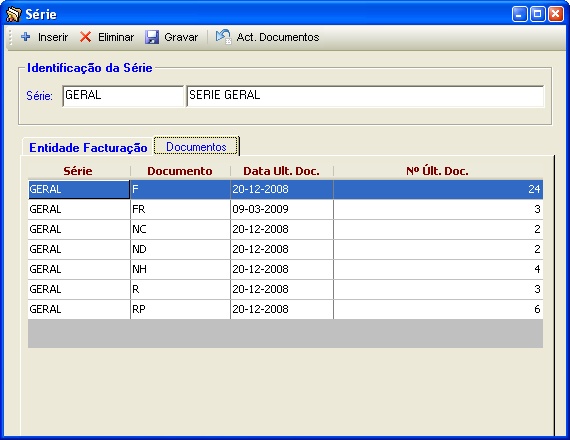Select the RP document cell
This screenshot has width=570, height=440.
tap(180, 309)
